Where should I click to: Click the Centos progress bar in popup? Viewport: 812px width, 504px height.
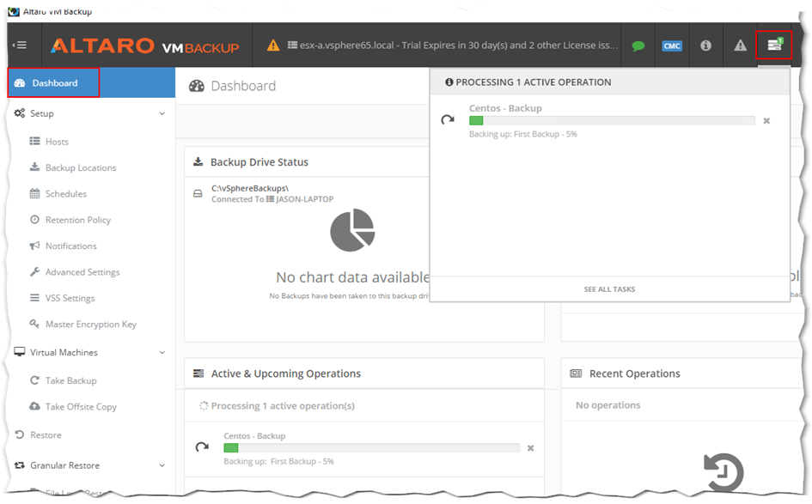click(612, 120)
